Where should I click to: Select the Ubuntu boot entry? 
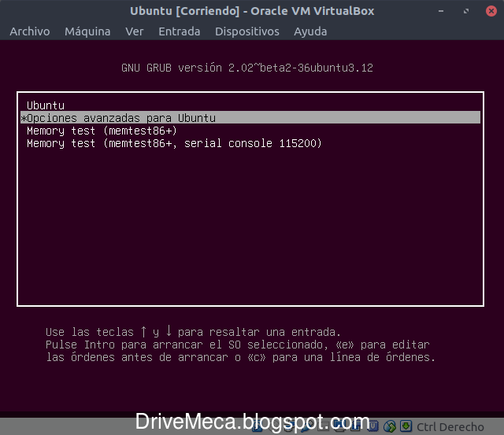[x=250, y=105]
